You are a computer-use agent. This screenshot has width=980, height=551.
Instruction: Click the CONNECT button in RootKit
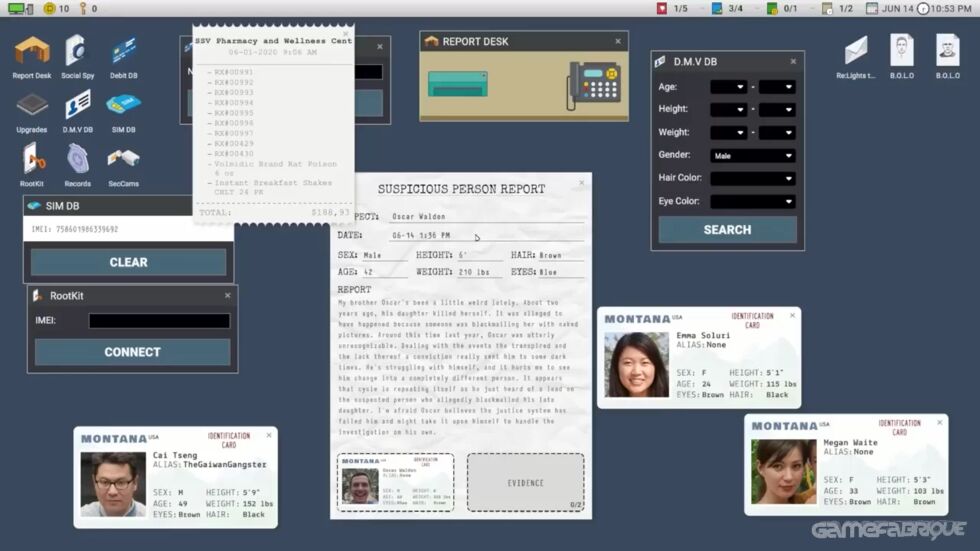(132, 352)
